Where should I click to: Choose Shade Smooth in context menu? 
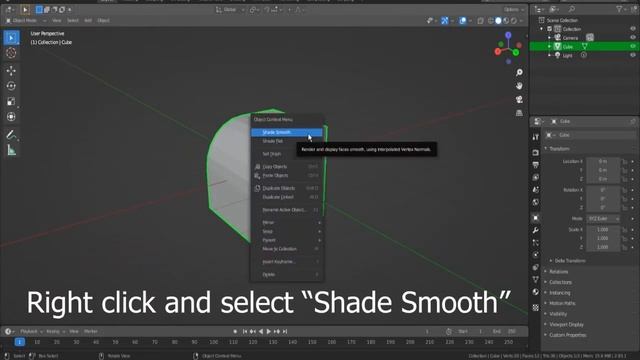pyautogui.click(x=287, y=132)
